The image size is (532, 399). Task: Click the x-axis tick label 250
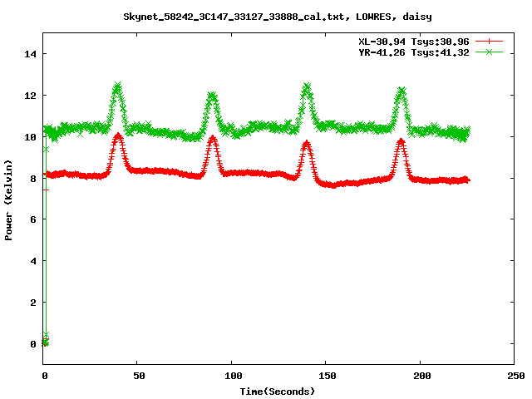(x=516, y=376)
